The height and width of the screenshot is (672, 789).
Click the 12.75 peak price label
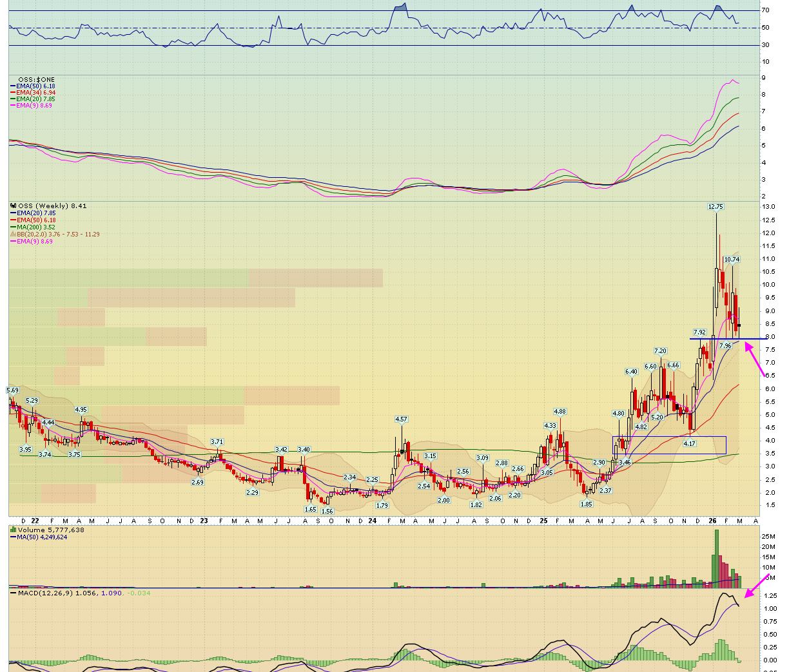716,207
